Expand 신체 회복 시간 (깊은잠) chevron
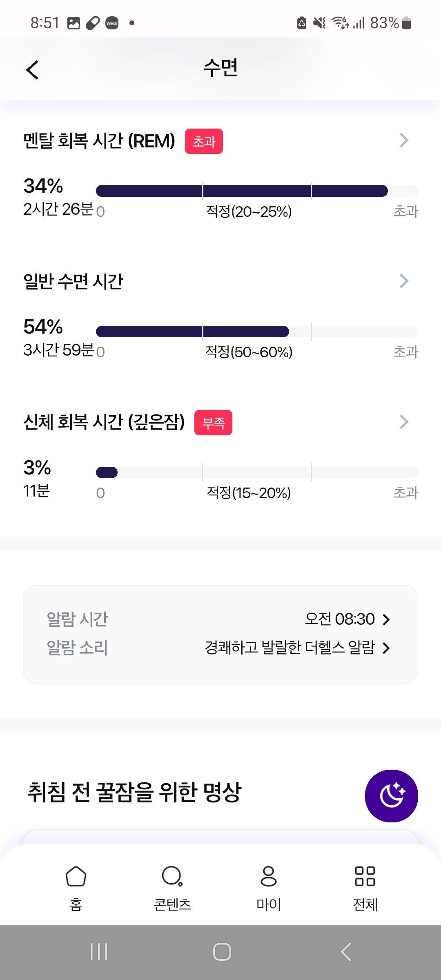 [404, 422]
